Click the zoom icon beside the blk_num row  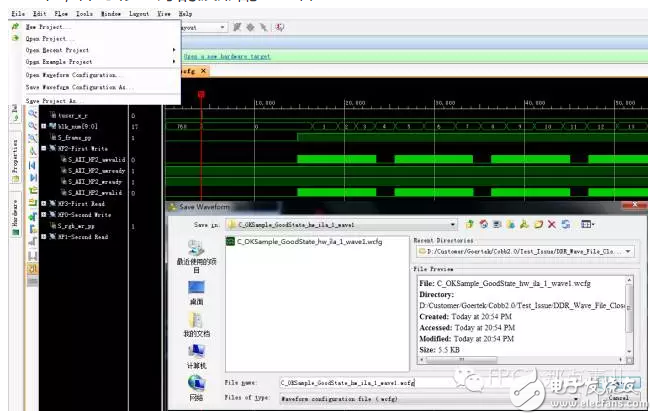(x=32, y=127)
